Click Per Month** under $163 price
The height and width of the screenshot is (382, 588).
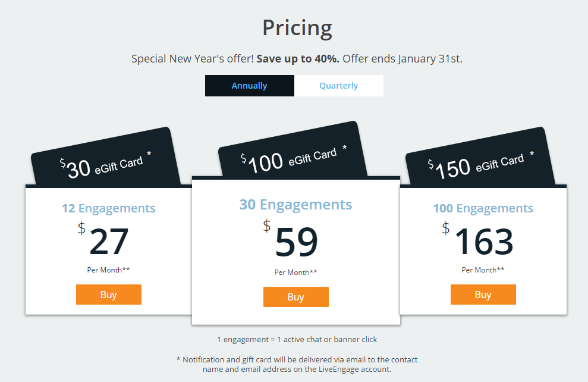(483, 270)
